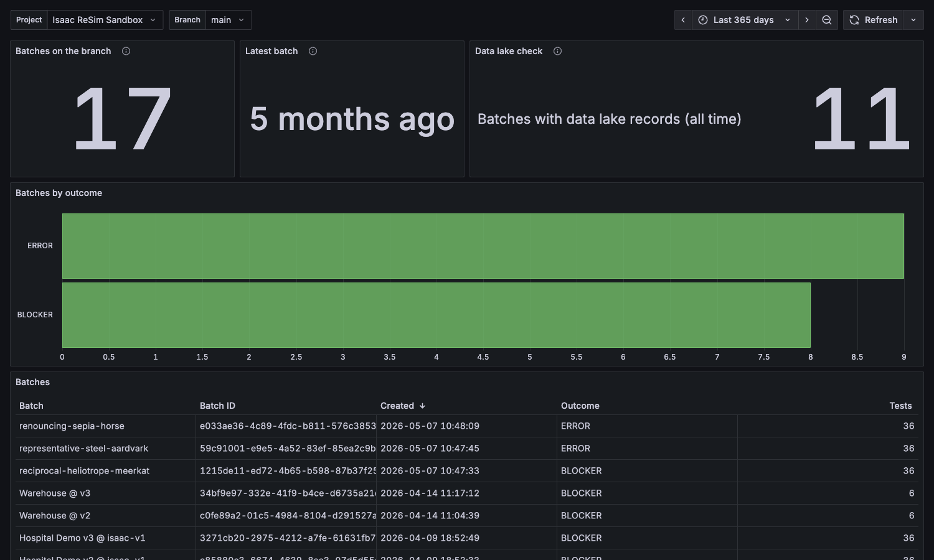Sort table by Batch ID column header
This screenshot has width=934, height=560.
tap(217, 406)
